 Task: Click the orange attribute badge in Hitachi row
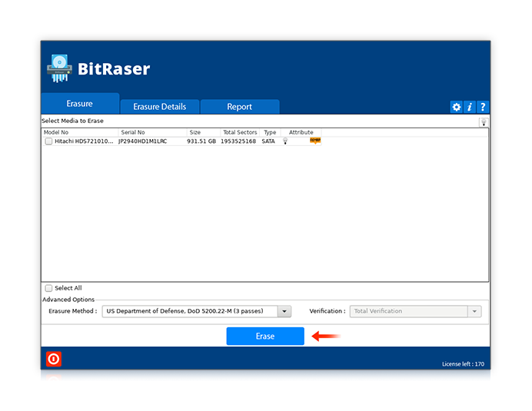click(315, 141)
